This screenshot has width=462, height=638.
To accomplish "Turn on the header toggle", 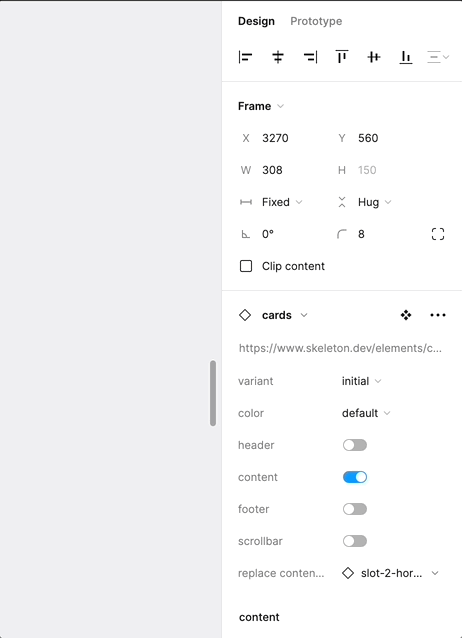I will (355, 445).
